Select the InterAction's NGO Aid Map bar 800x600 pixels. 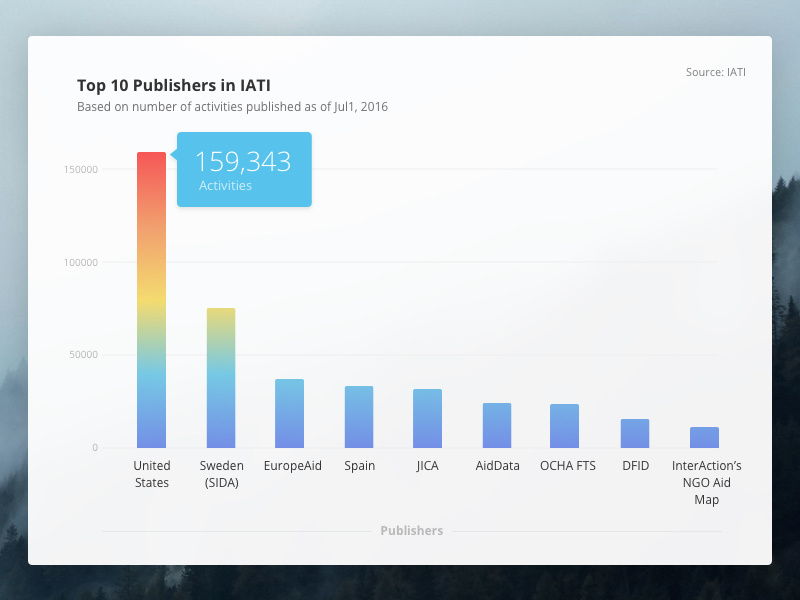(x=706, y=435)
